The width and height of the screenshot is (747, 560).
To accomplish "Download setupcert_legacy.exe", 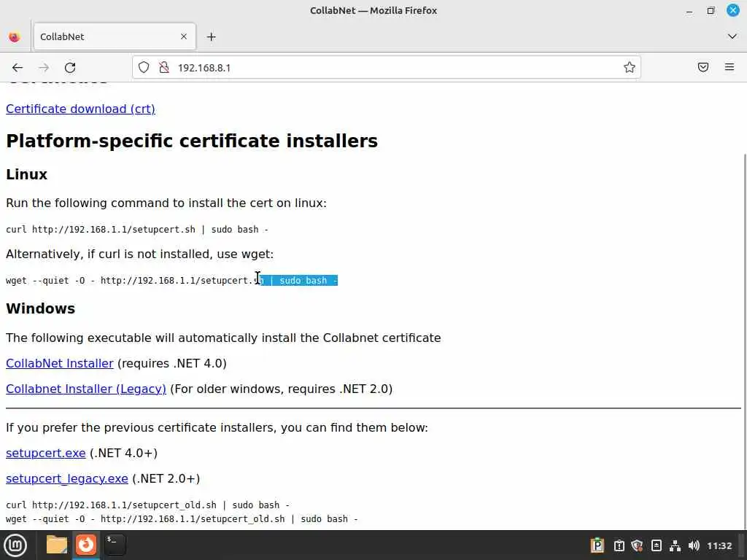I will click(x=66, y=478).
